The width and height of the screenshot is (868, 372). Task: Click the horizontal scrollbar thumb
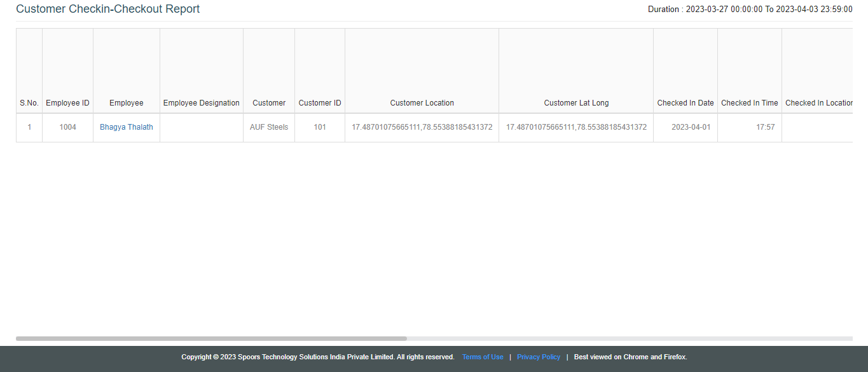pos(211,338)
